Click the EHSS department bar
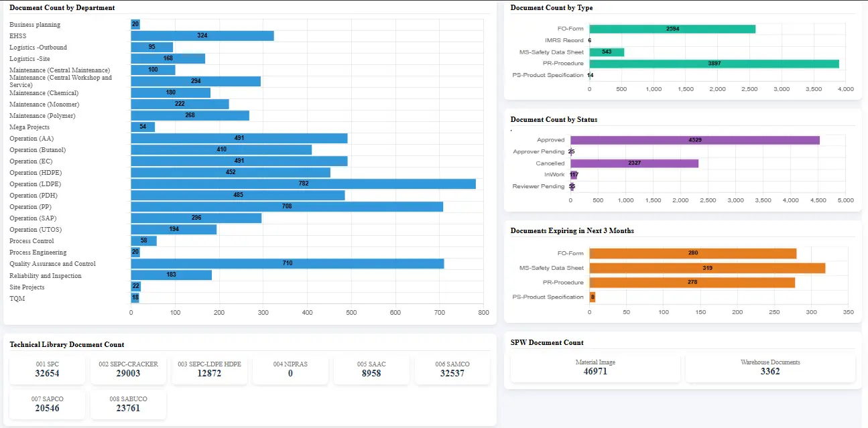The image size is (868, 428). (202, 35)
